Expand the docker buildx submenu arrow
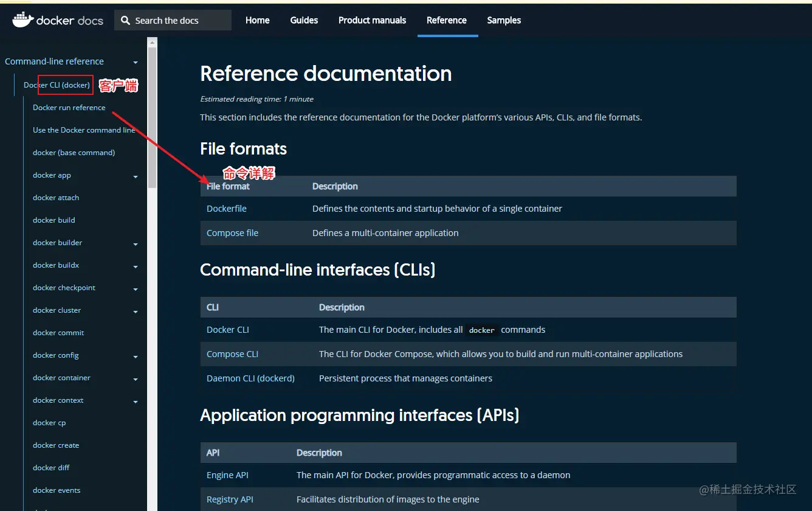Viewport: 812px width, 511px height. tap(136, 267)
